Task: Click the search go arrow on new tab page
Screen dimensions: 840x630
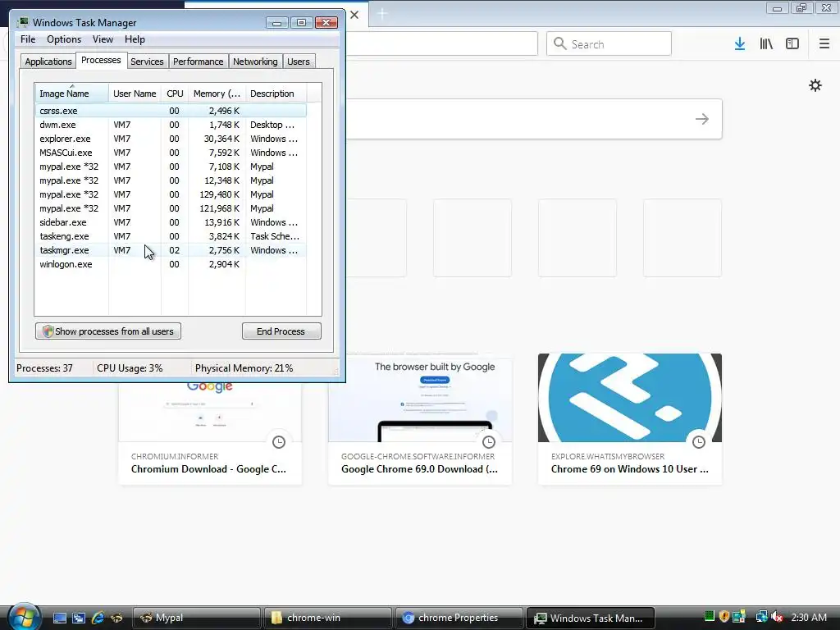Action: pyautogui.click(x=702, y=119)
